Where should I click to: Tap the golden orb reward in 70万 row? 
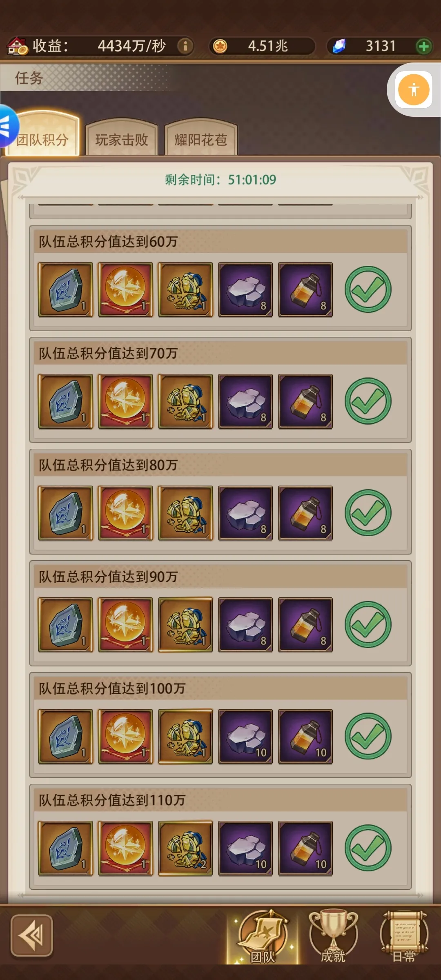coord(125,401)
